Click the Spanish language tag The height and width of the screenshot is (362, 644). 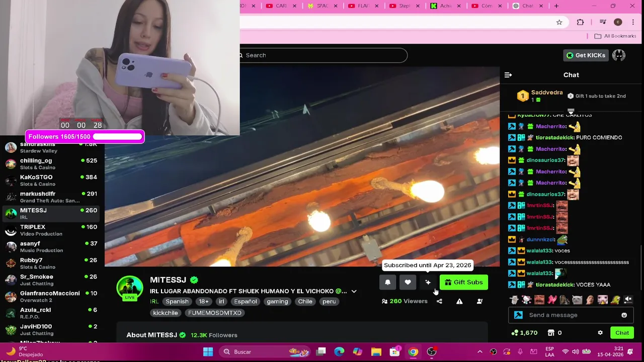pyautogui.click(x=177, y=302)
